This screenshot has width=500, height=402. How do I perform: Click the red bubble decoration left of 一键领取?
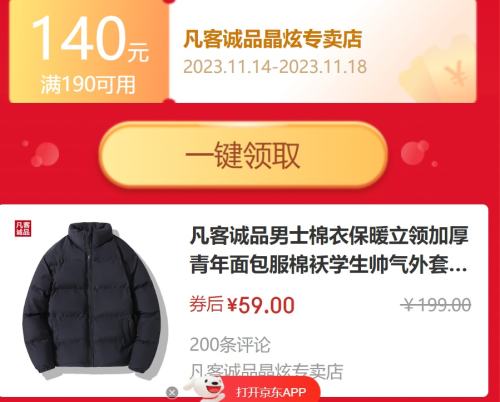tap(44, 154)
